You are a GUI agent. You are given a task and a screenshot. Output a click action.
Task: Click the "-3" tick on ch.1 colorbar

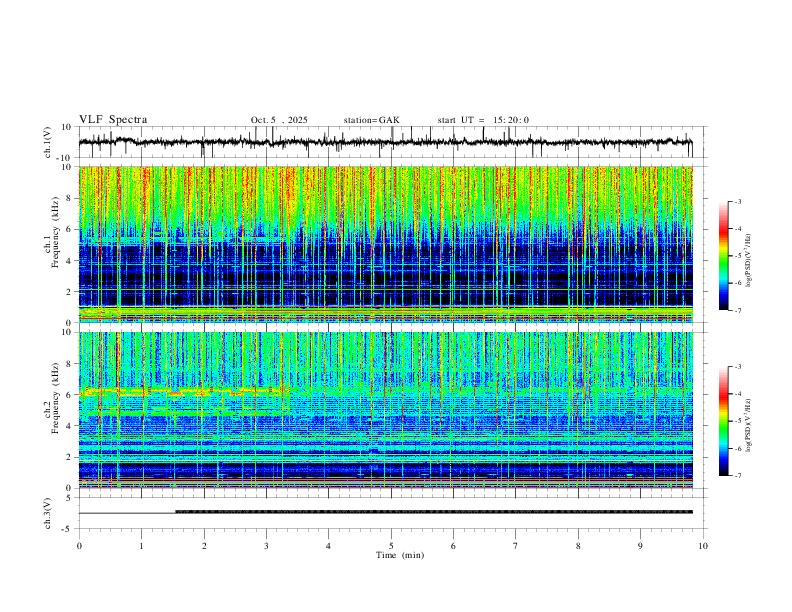tap(738, 201)
